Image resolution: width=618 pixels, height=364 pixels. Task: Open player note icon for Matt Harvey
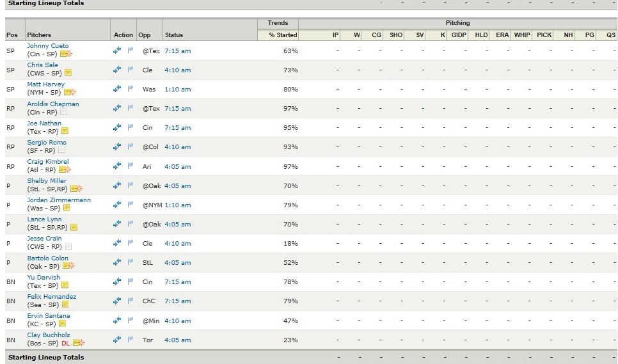coord(70,92)
